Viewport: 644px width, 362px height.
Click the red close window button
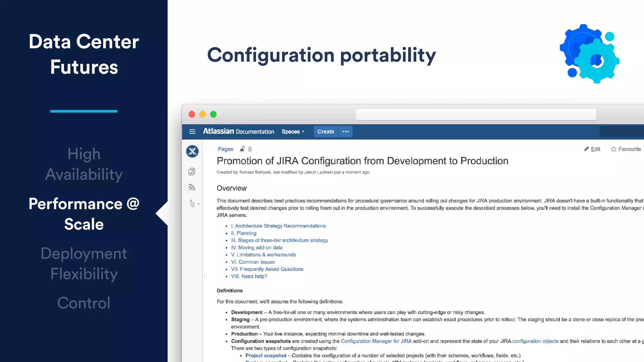pos(192,114)
